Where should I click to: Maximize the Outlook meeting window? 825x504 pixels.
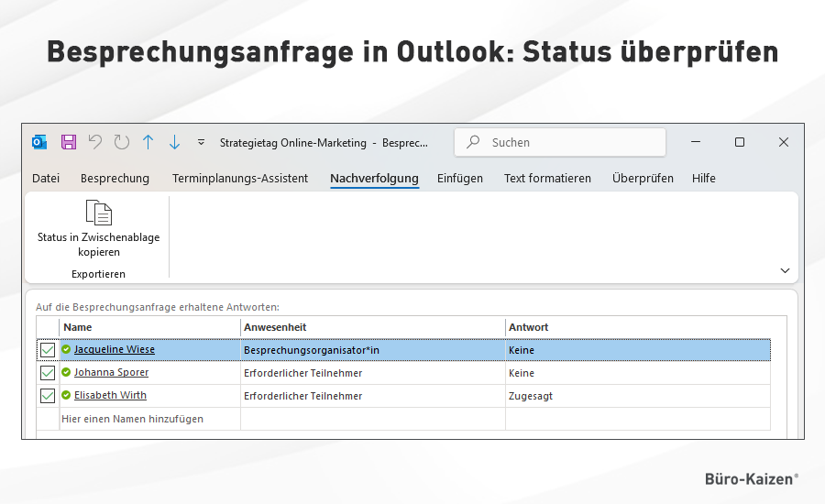(739, 142)
